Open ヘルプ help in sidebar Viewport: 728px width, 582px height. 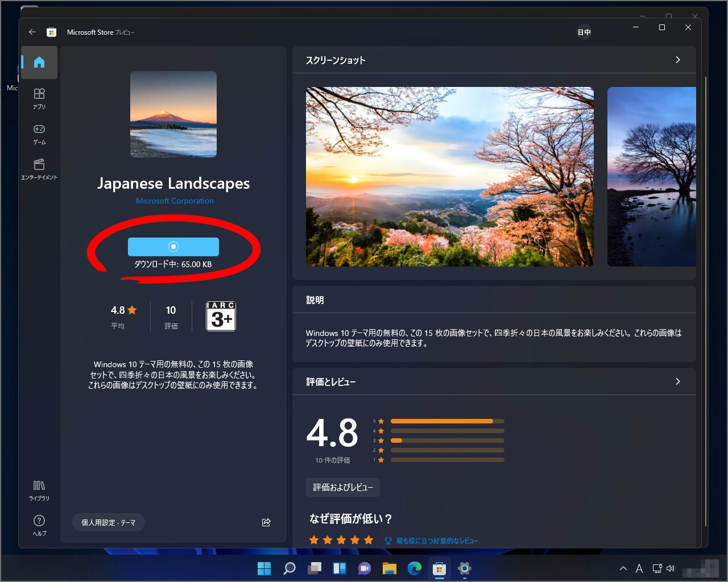pyautogui.click(x=39, y=526)
